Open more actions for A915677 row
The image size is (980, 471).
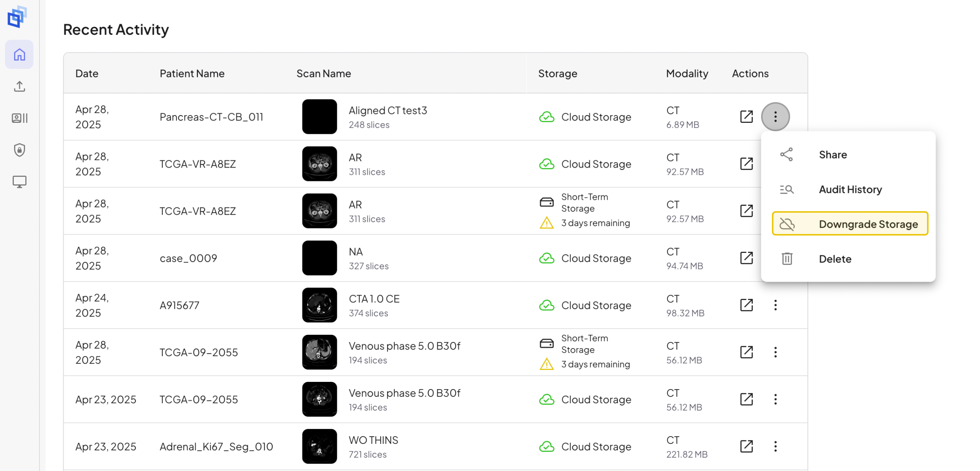click(x=775, y=305)
